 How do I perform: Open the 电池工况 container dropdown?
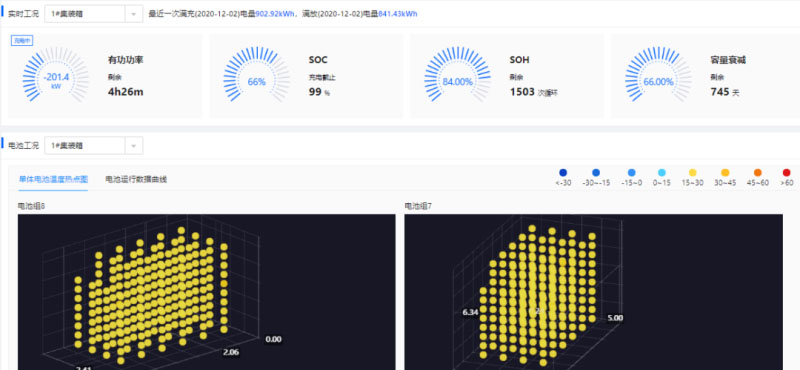[93, 145]
